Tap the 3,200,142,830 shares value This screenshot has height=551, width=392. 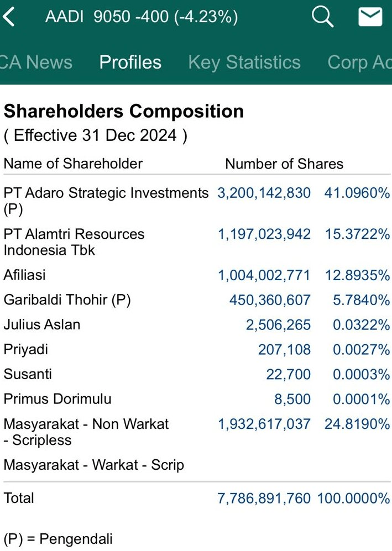click(264, 193)
